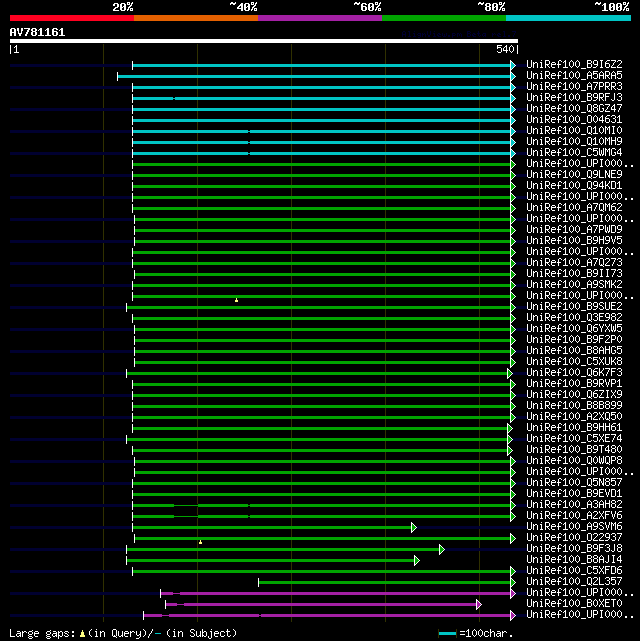Click the UniRef100_C5XFD6 label
Screen dimensions: 640x641
(x=574, y=571)
